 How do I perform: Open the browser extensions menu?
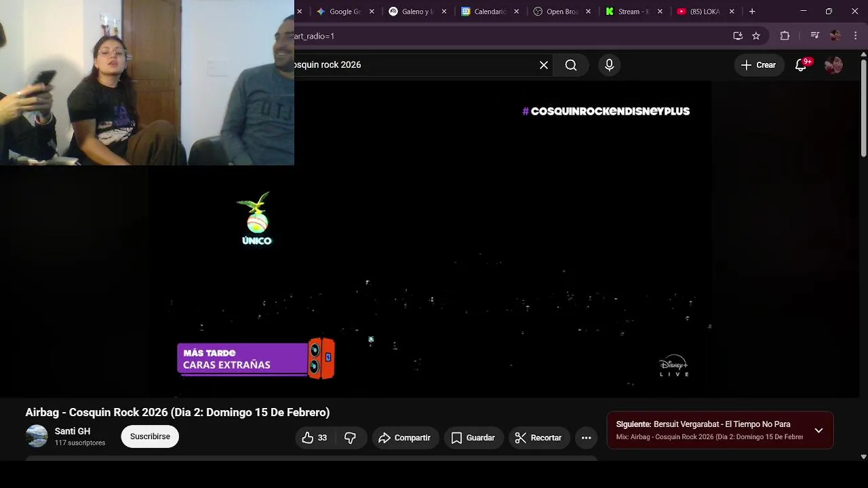tap(785, 36)
